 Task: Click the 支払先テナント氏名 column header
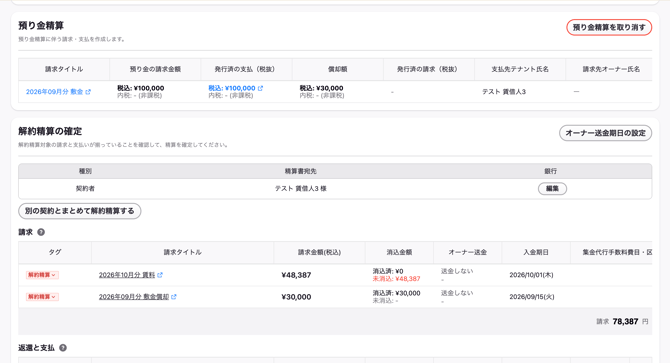coord(520,69)
